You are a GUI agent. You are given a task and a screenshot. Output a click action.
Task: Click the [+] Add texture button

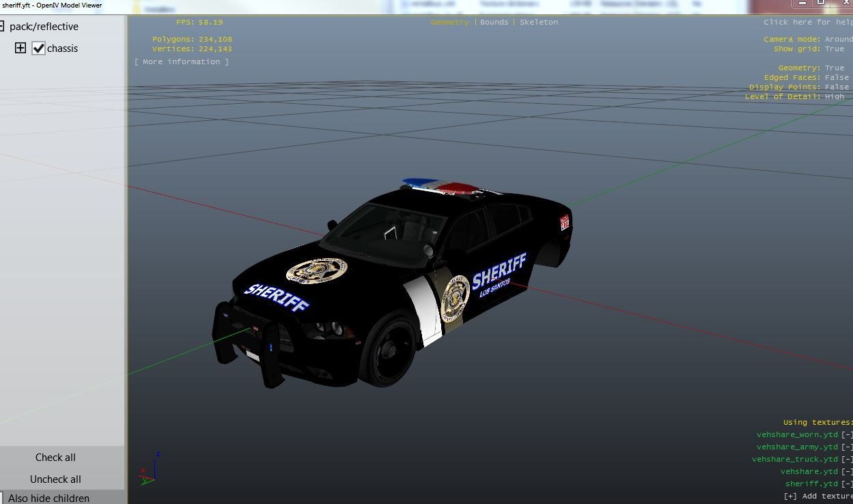pos(818,496)
